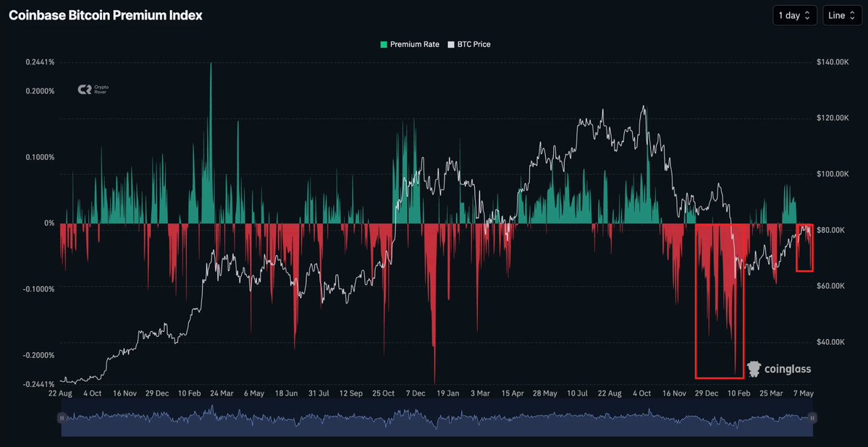Open the 1 day interval dropdown

pyautogui.click(x=794, y=15)
